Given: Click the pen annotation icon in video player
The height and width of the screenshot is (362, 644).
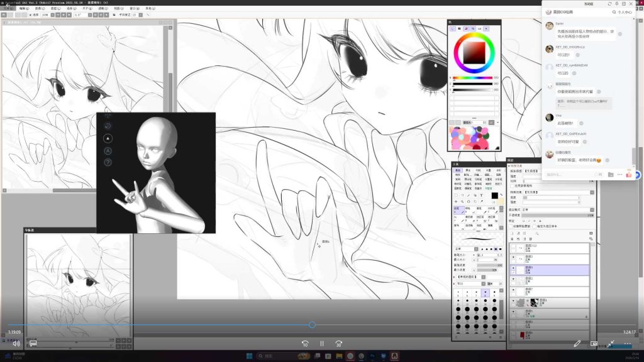Looking at the screenshot, I should point(577,344).
